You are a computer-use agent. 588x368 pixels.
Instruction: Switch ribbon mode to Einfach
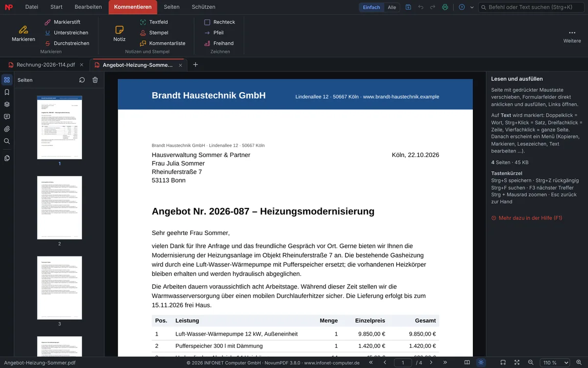(371, 7)
